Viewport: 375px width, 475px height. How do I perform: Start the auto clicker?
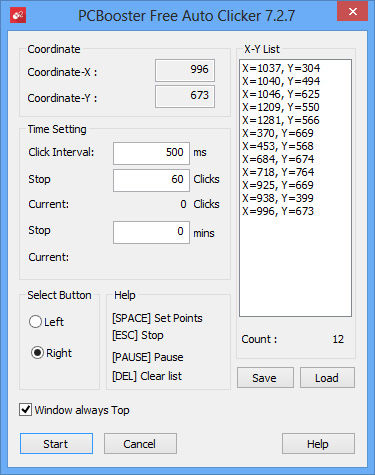click(56, 444)
